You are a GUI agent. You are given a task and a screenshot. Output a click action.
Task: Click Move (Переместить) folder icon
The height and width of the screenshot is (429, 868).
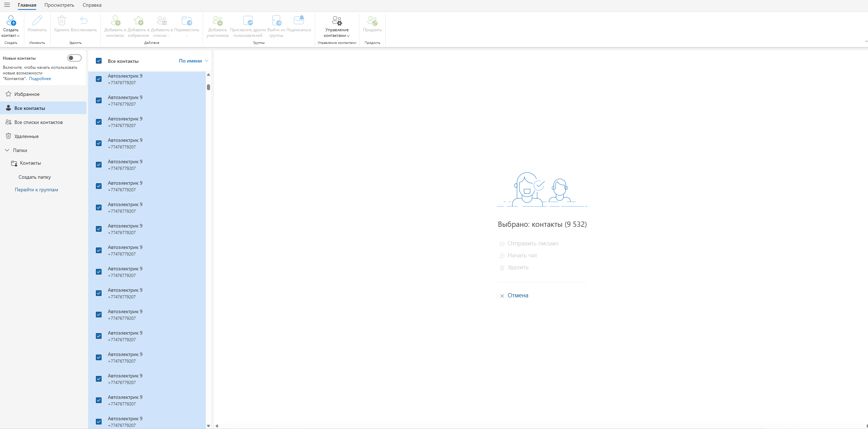pos(187,20)
